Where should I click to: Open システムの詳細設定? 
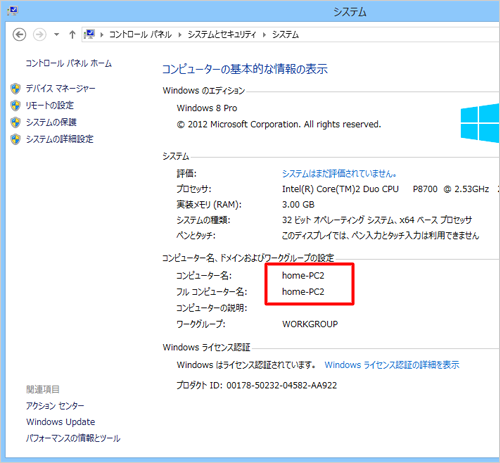60,139
